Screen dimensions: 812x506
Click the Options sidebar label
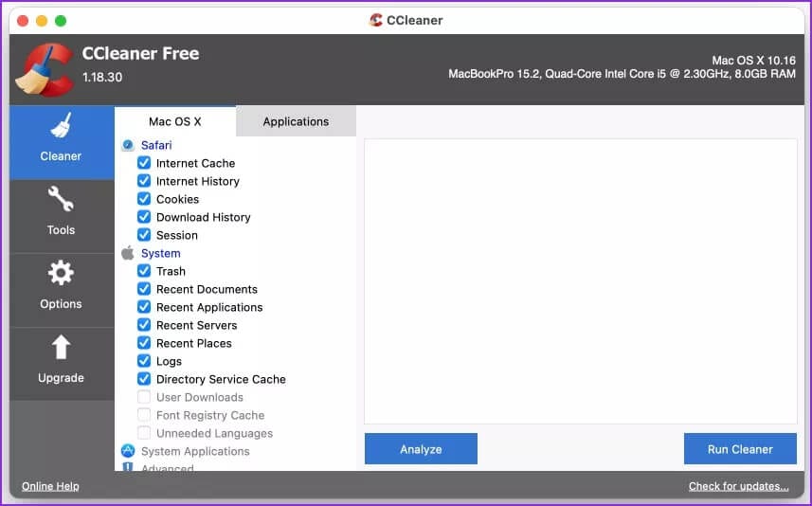[x=61, y=303]
